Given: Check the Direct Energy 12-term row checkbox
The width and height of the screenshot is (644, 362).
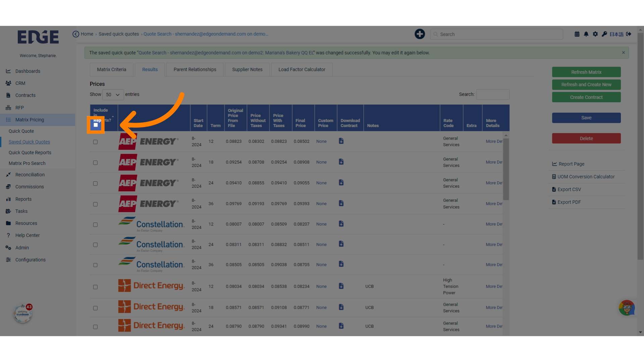Looking at the screenshot, I should [x=95, y=287].
